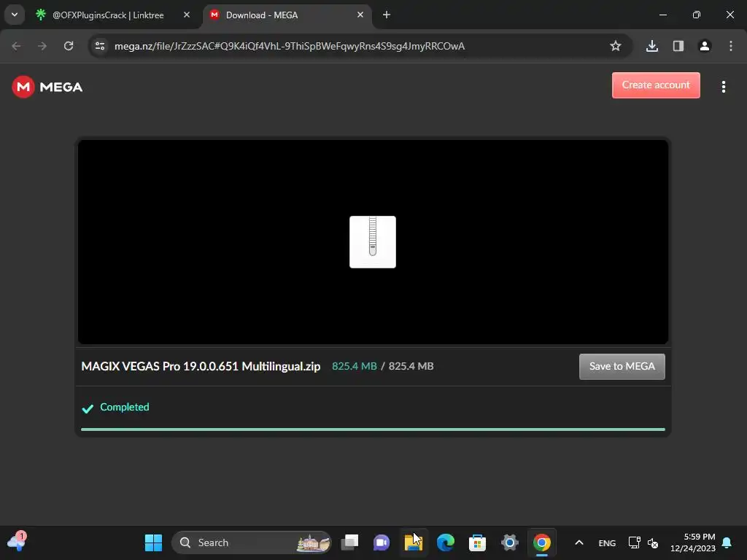Reload the MEGA page
Viewport: 747px width, 560px height.
(x=69, y=46)
